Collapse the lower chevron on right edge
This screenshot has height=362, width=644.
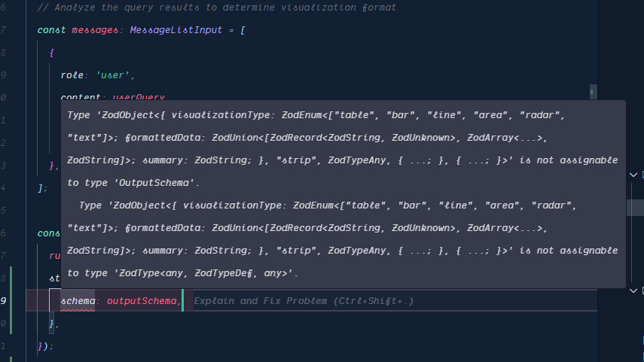633,290
